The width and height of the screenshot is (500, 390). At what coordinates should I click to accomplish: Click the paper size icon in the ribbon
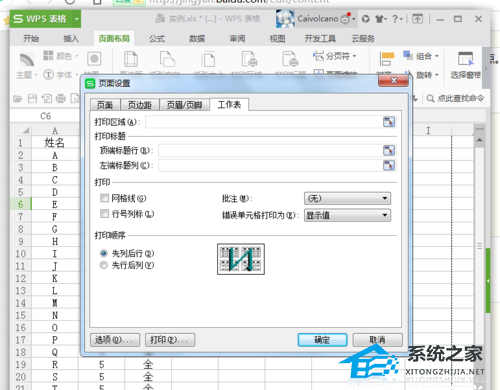click(209, 60)
